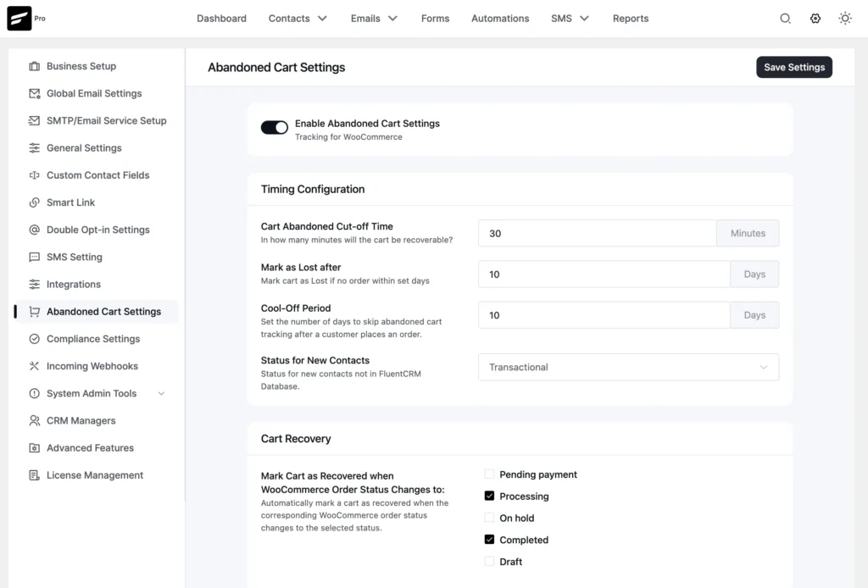Uncheck the Completed order status checkbox
The image size is (868, 588).
pos(489,540)
